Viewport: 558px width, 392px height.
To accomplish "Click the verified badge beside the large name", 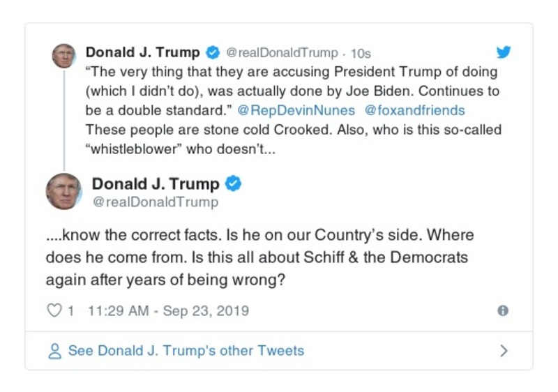I will click(234, 184).
